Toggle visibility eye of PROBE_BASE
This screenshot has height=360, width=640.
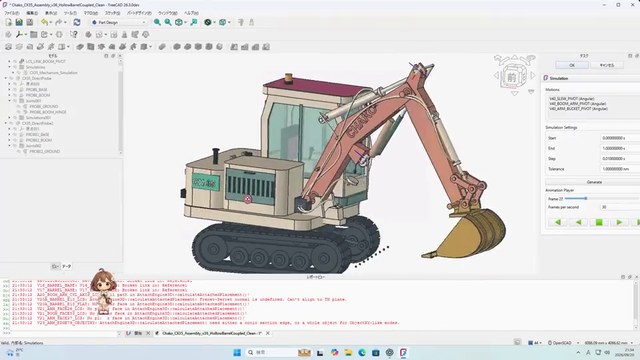tap(15, 89)
